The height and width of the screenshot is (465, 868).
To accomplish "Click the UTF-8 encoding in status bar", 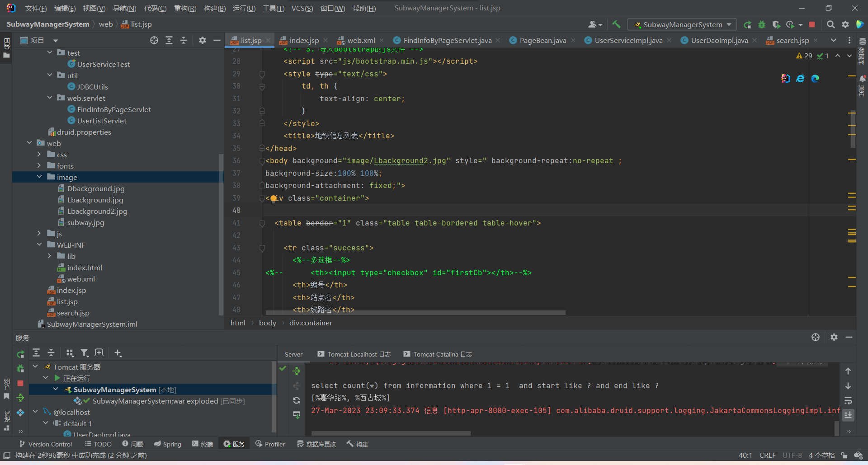I will coord(792,456).
